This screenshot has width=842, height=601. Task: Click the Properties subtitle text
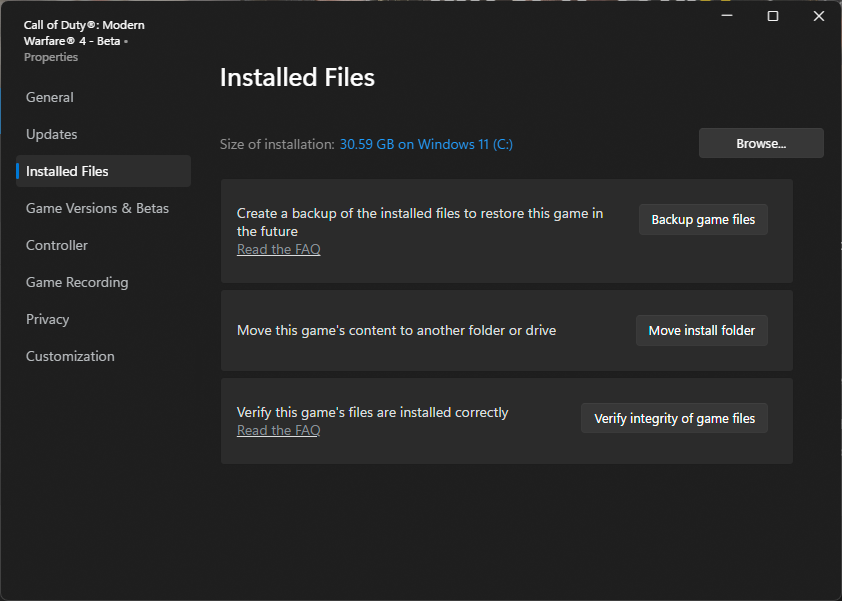pos(50,57)
